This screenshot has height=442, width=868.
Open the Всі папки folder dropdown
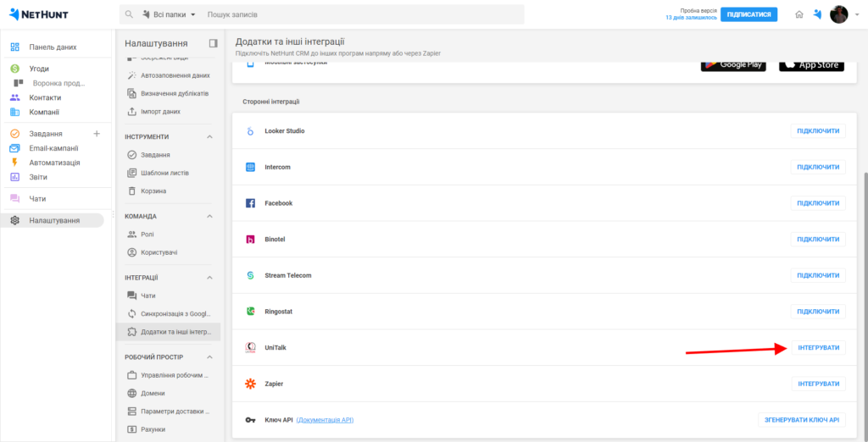click(x=169, y=15)
